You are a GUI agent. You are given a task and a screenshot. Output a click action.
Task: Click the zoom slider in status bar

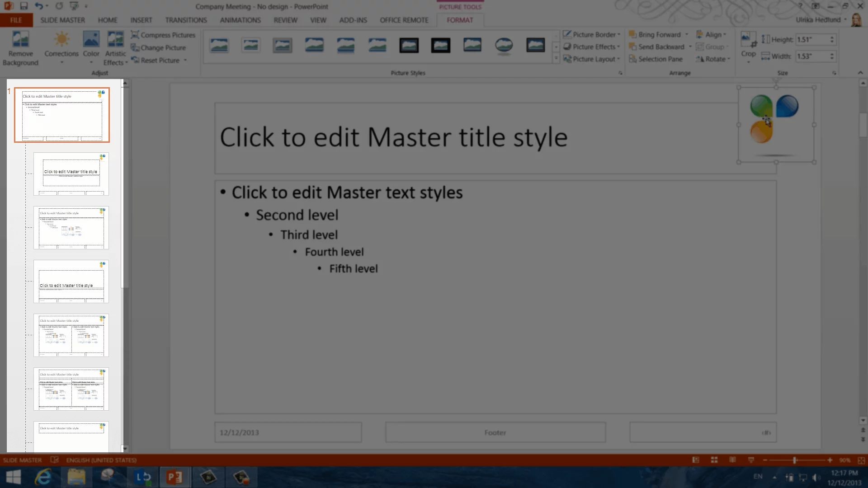794,460
